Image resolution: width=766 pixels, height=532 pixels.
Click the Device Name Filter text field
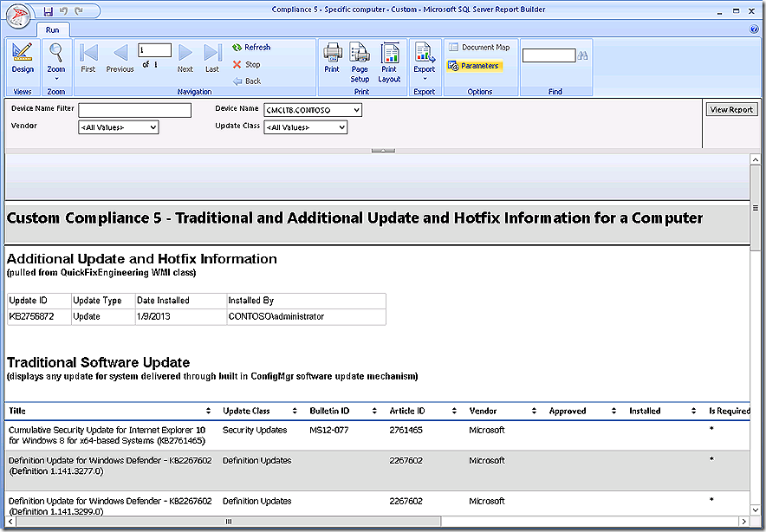pos(134,110)
